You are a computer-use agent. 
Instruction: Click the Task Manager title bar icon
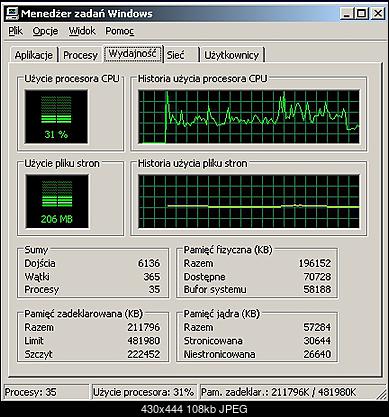(12, 13)
